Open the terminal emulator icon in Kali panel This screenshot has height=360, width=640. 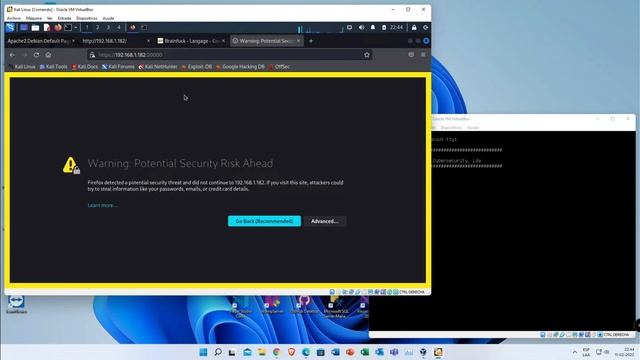(68, 27)
